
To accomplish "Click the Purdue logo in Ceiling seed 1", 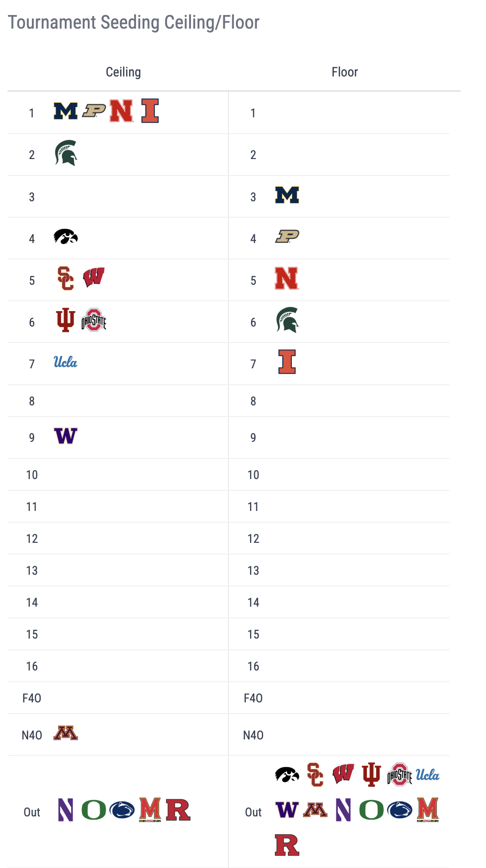I will 94,111.
